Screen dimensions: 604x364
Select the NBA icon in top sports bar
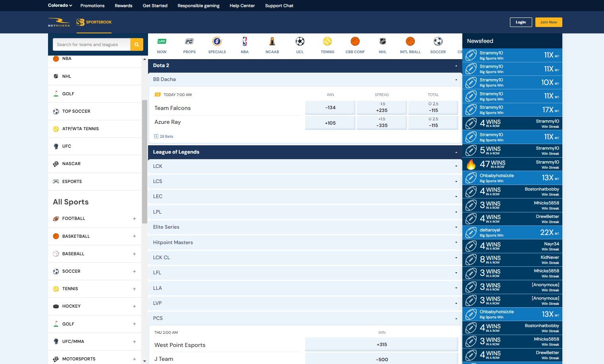coord(245,41)
